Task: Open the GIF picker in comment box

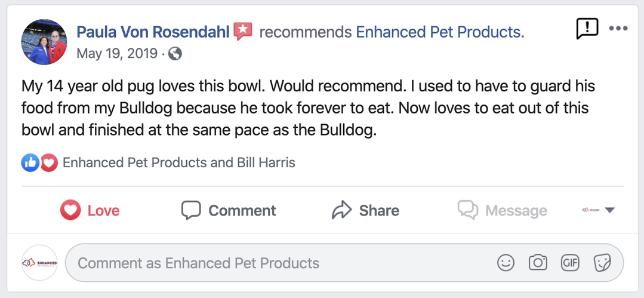Action: [570, 263]
